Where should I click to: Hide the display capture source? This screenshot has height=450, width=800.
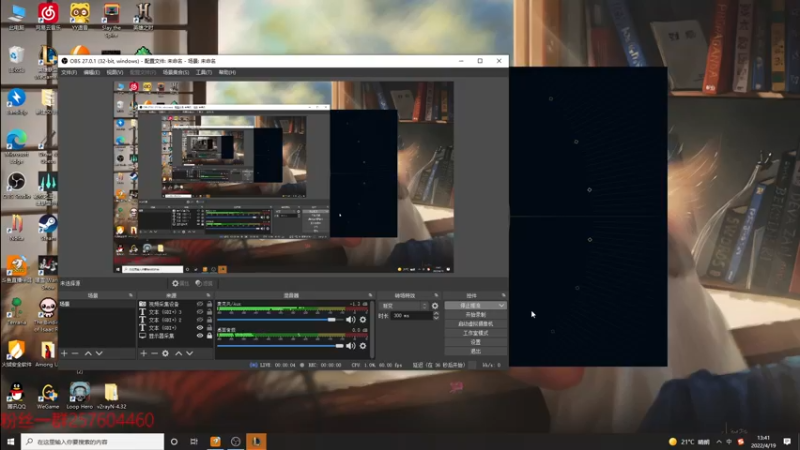tap(199, 336)
